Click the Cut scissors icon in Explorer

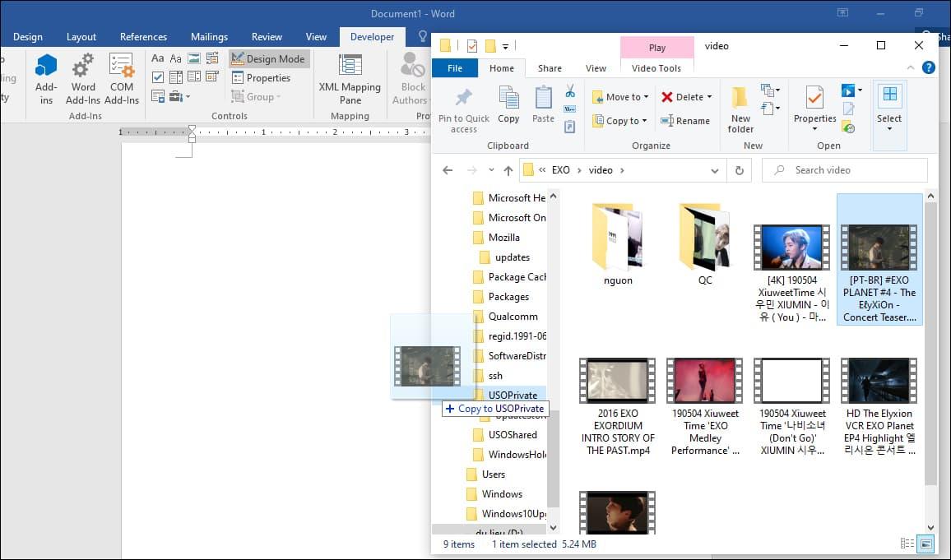(x=569, y=90)
